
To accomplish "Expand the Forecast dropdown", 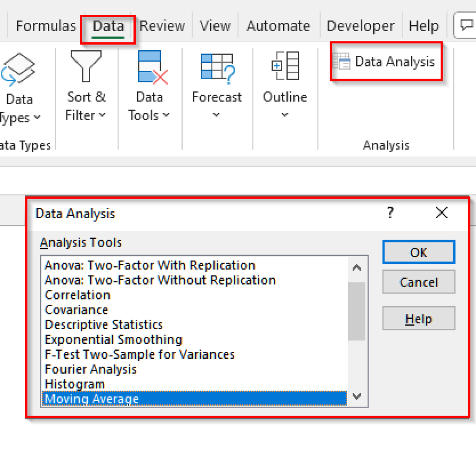I will 217,115.
